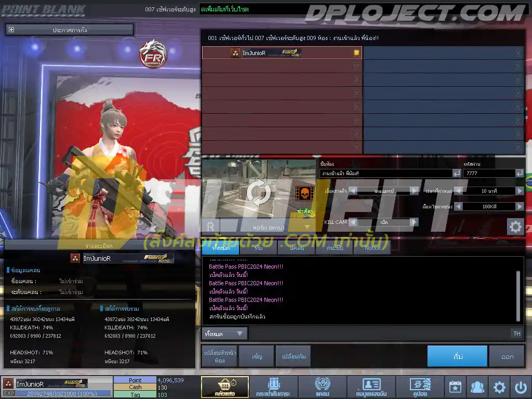532x399 pixels.
Task: Open the calendar star event icon
Action: 455,387
